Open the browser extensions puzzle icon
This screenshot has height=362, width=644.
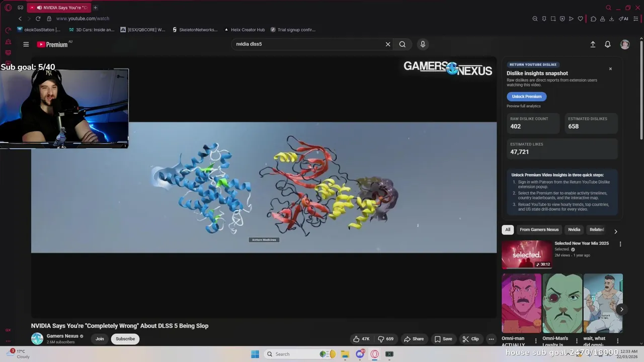pos(593,19)
